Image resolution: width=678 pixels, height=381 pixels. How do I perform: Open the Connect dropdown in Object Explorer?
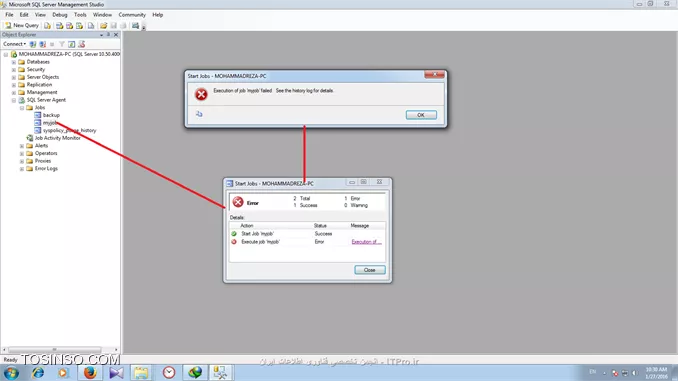click(x=14, y=44)
